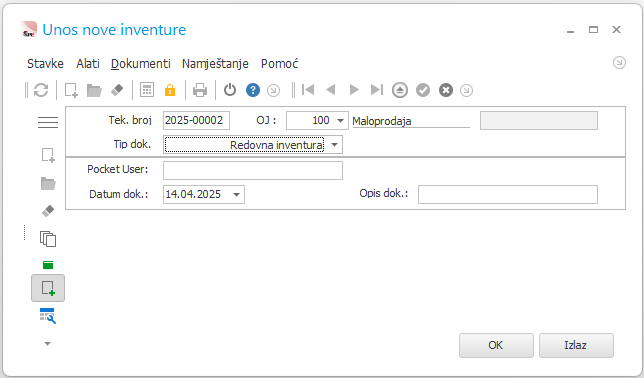The height and width of the screenshot is (378, 644).
Task: Click the printer icon in the toolbar
Action: (x=200, y=90)
